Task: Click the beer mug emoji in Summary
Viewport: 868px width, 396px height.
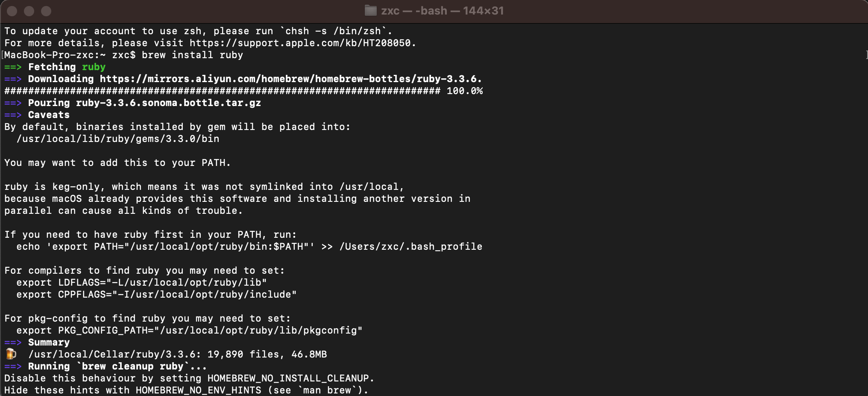Action: (11, 354)
